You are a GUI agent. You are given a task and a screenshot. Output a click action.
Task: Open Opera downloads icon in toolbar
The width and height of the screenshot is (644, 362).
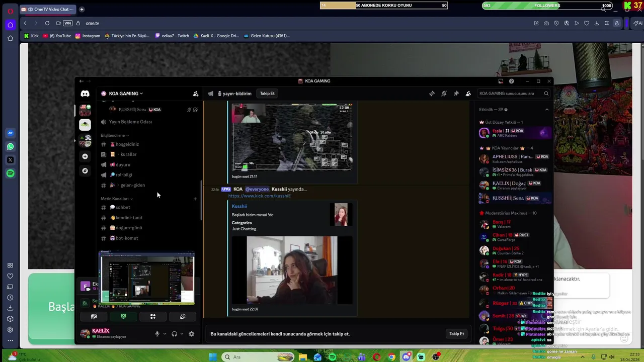pos(597,23)
